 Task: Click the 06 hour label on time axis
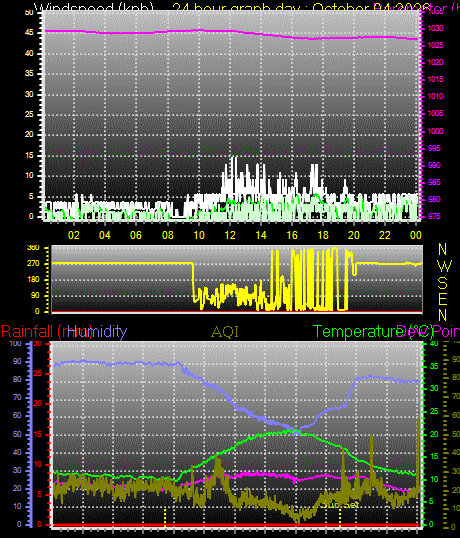[x=136, y=235]
